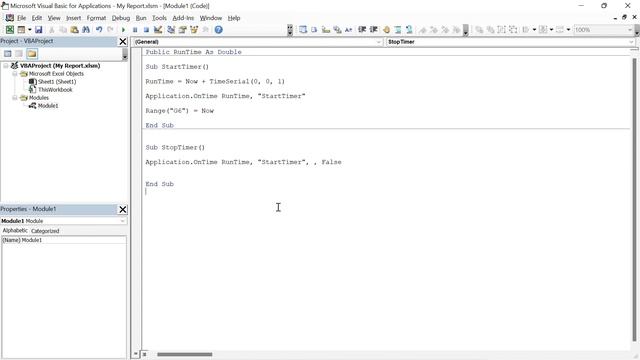Select Module1 in project tree
Screen dimensions: 640x360
48,106
